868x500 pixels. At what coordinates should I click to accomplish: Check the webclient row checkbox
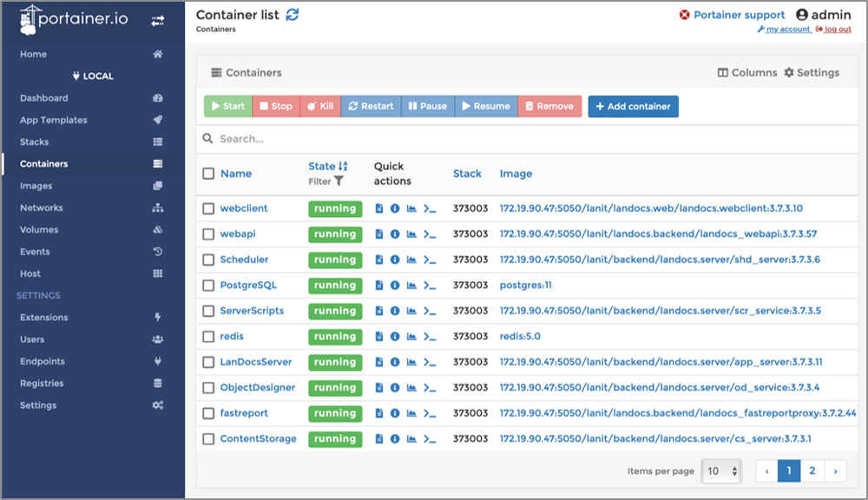(x=208, y=208)
